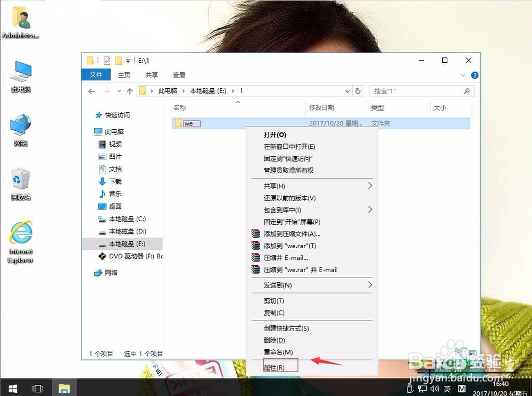Expand the ribbon with the chevron
The height and width of the screenshot is (396, 532).
pyautogui.click(x=463, y=75)
